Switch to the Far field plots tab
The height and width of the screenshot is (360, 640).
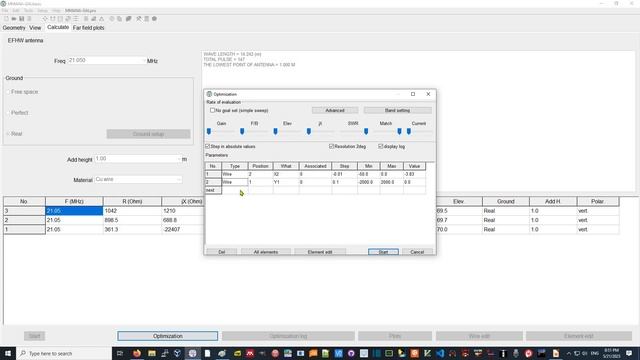[89, 28]
